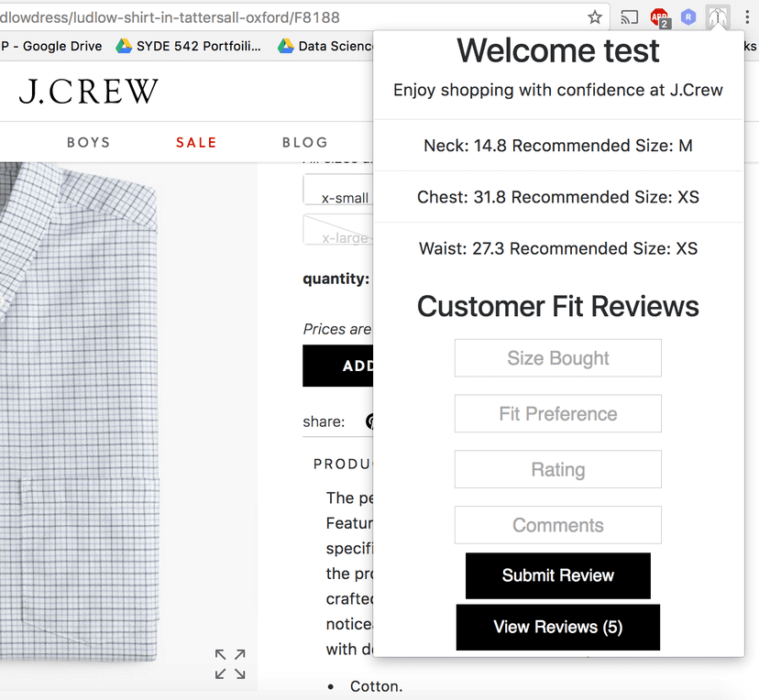Open the Size Bought selector
The image size is (759, 700).
pos(557,357)
